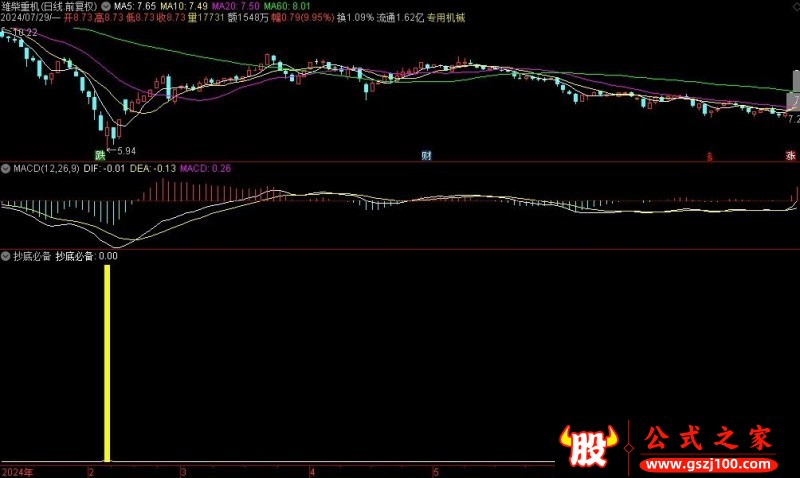Select the green MA60: 8.01 label

coord(286,6)
